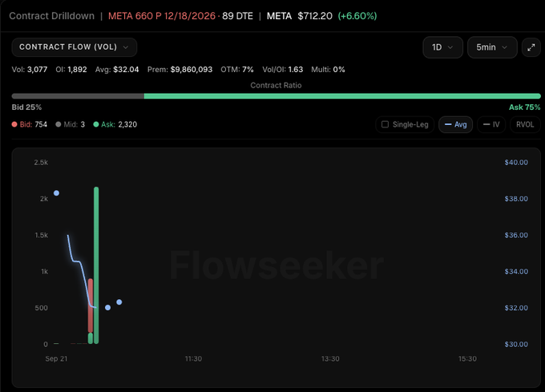
Task: Click the $36.00 price axis label
Action: tap(516, 235)
